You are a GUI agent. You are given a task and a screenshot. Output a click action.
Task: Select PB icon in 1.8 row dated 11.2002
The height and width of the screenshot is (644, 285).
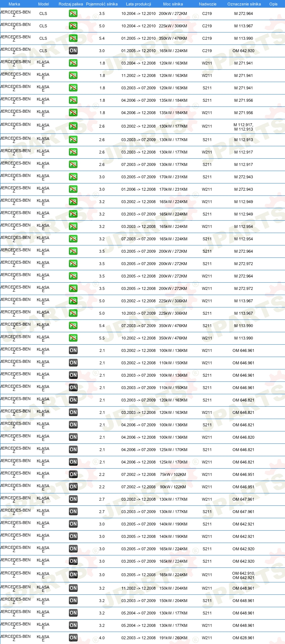[73, 75]
